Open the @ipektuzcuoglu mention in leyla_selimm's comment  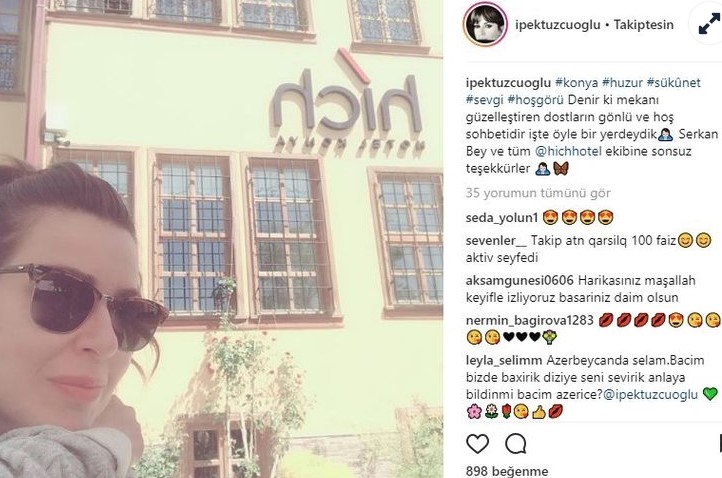[650, 395]
